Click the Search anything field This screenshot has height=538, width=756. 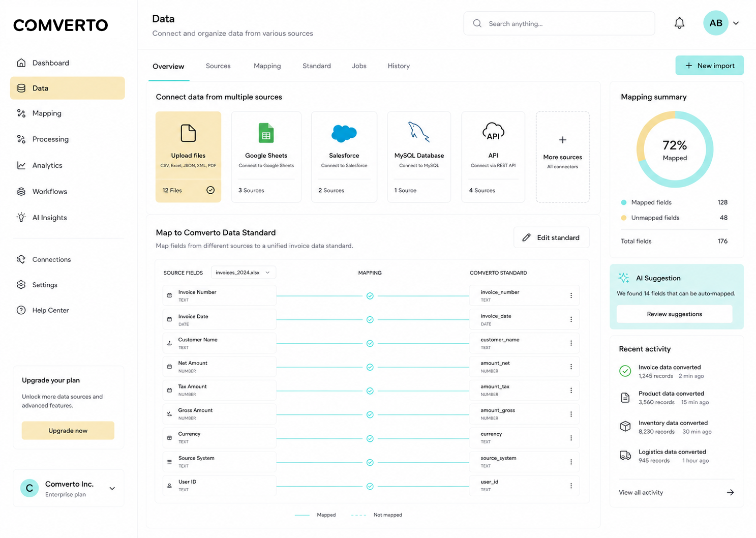[559, 23]
